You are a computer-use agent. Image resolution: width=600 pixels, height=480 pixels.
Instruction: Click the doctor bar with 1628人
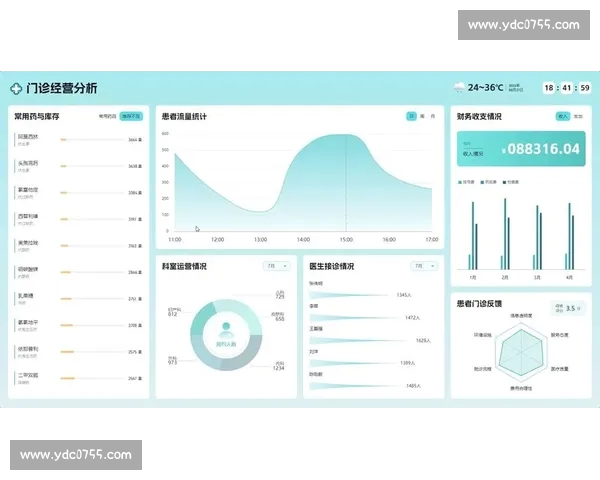pyautogui.click(x=358, y=340)
